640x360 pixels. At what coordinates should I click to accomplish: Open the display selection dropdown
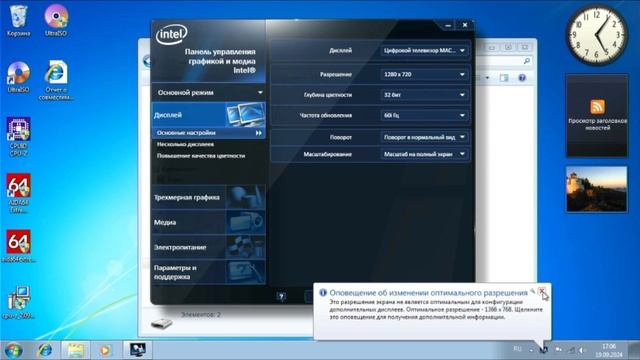click(x=424, y=51)
